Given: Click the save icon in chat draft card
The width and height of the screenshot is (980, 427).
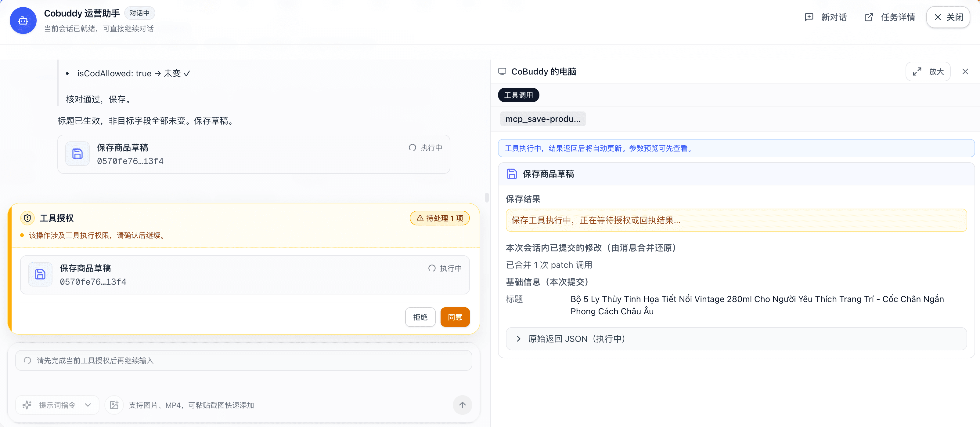Looking at the screenshot, I should click(77, 154).
